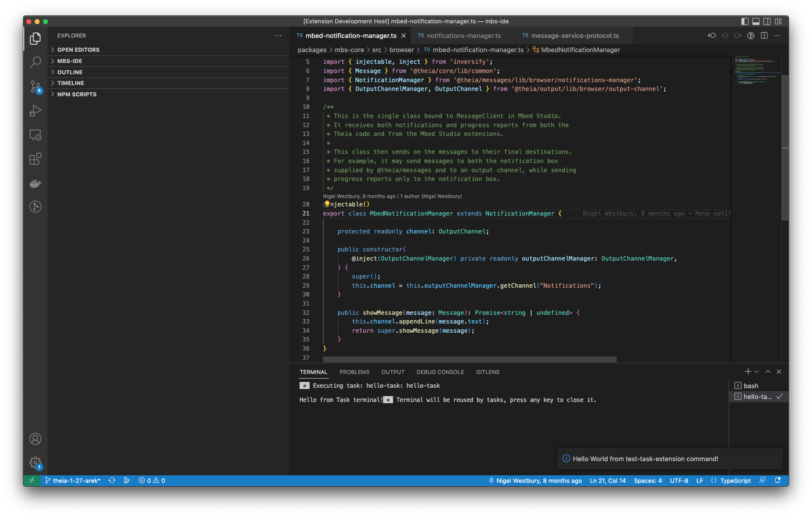This screenshot has height=517, width=812.
Task: Open the Extensions view in the sidebar
Action: [35, 159]
